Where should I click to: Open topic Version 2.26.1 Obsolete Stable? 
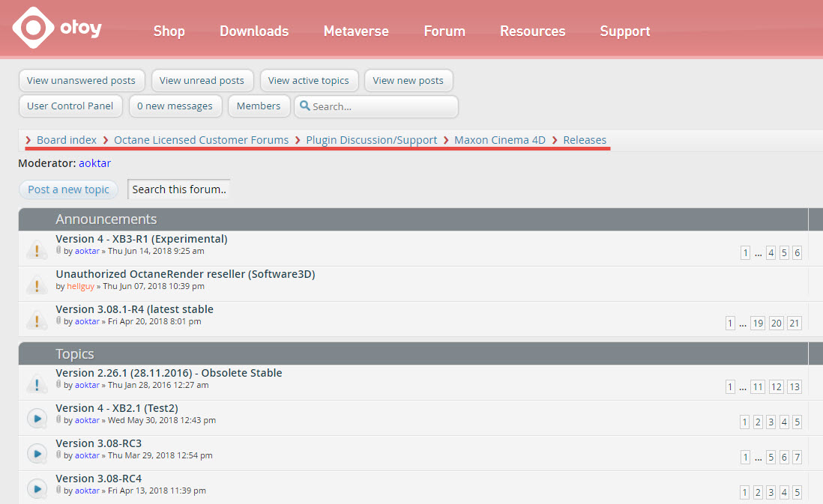169,372
